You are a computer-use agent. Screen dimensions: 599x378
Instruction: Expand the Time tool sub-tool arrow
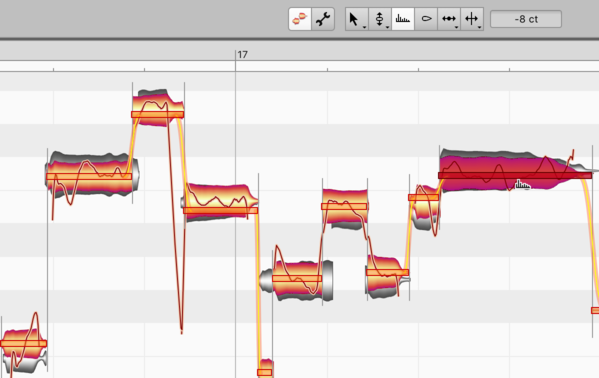click(x=457, y=27)
